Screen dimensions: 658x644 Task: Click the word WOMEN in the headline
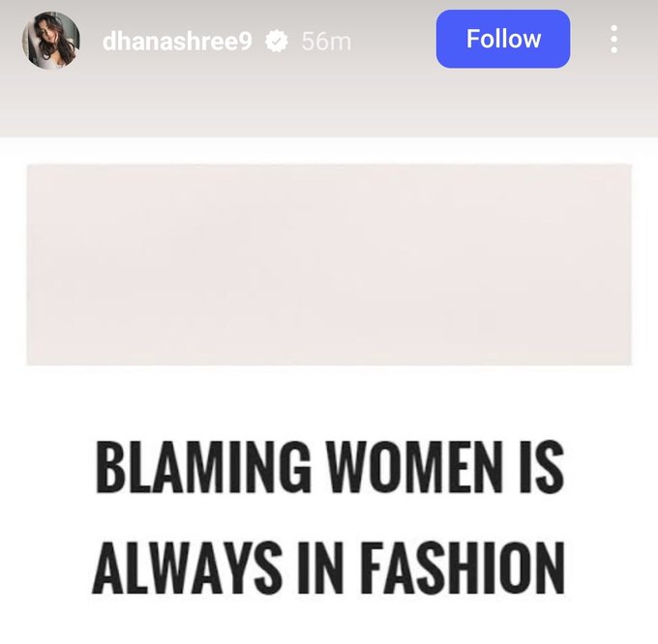(414, 466)
